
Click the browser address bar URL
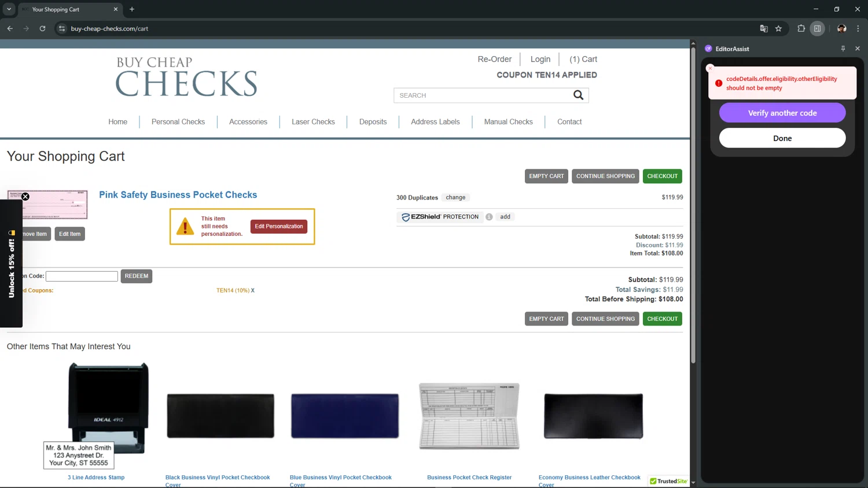[x=109, y=28]
